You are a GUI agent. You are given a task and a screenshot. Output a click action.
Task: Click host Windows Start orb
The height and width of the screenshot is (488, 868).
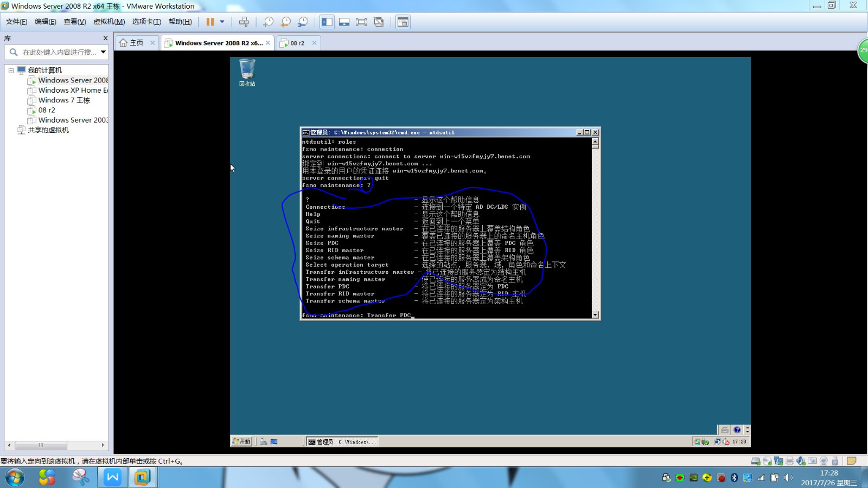(x=15, y=478)
